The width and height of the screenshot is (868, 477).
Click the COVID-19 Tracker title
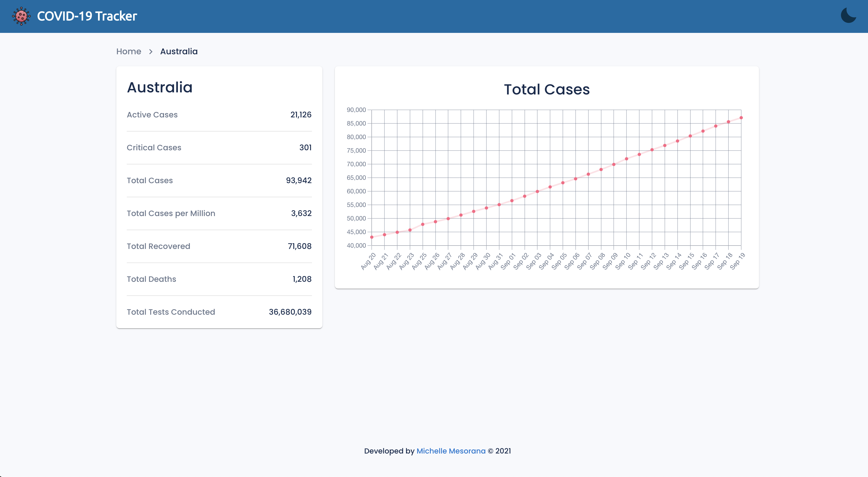click(x=87, y=16)
